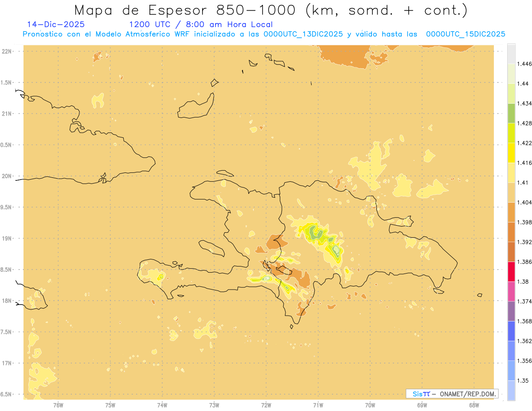Viewport: 532px width, 411px height.
Task: Click the '21N' latitude label
Action: tap(7, 114)
